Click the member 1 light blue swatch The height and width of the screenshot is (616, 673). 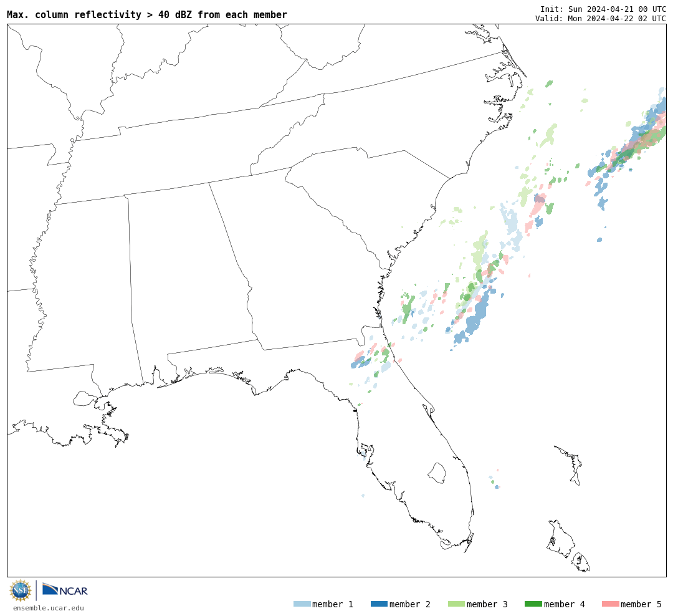[302, 604]
